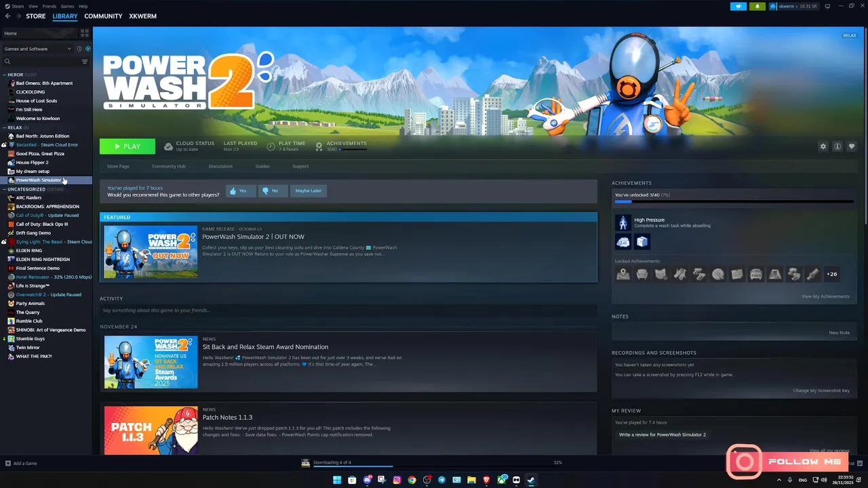Screen dimensions: 868x488
Task: Open Telegram from the taskbar
Action: pyautogui.click(x=441, y=480)
